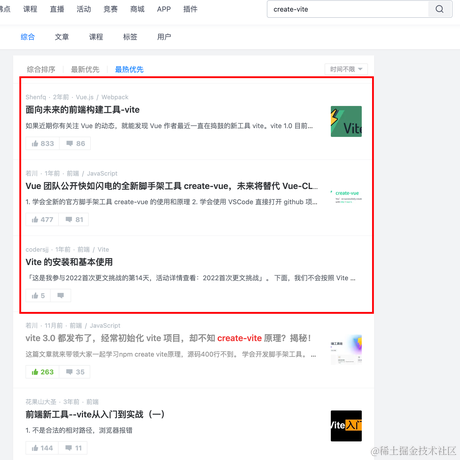Open the APP navigation item
This screenshot has height=460, width=460.
coord(164,9)
